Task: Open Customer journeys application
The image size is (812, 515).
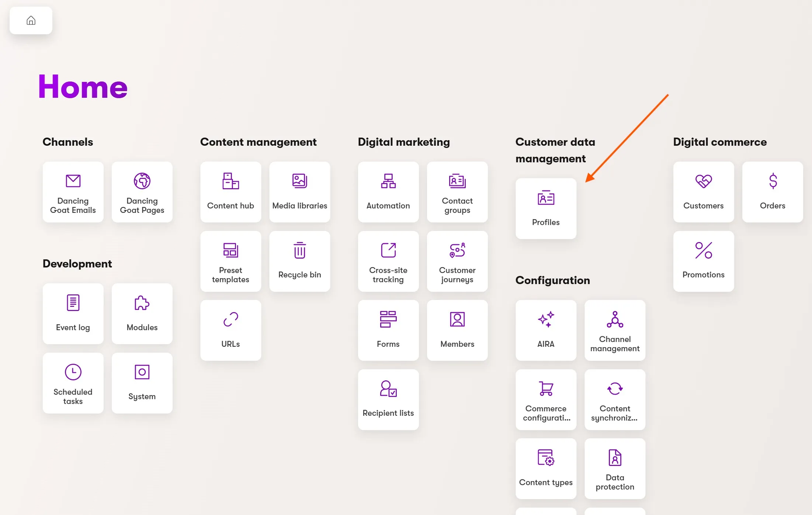Action: coord(457,261)
